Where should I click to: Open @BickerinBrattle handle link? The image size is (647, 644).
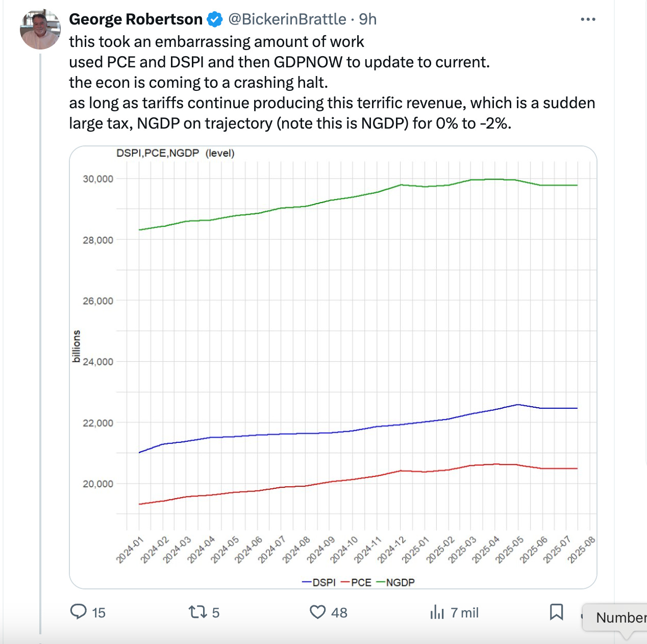point(287,19)
